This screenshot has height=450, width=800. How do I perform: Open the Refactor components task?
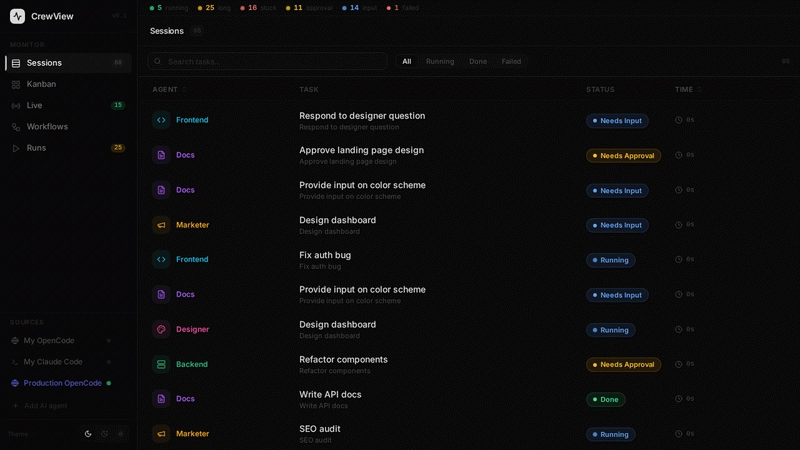click(x=343, y=360)
